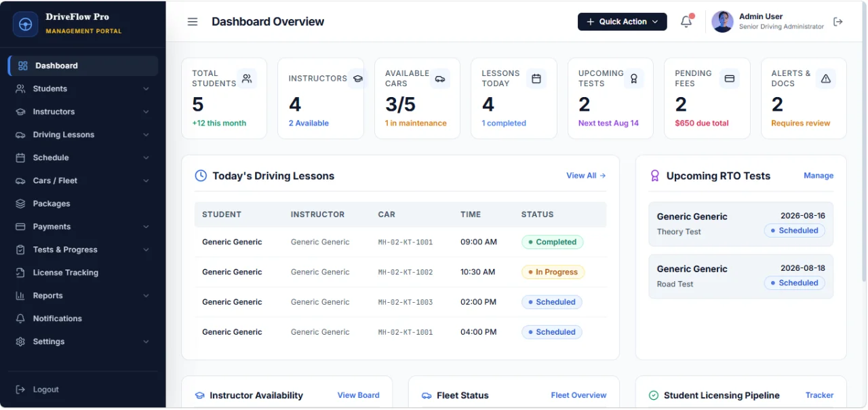Expand the Instructors submenu chevron
868x410 pixels.
(146, 112)
